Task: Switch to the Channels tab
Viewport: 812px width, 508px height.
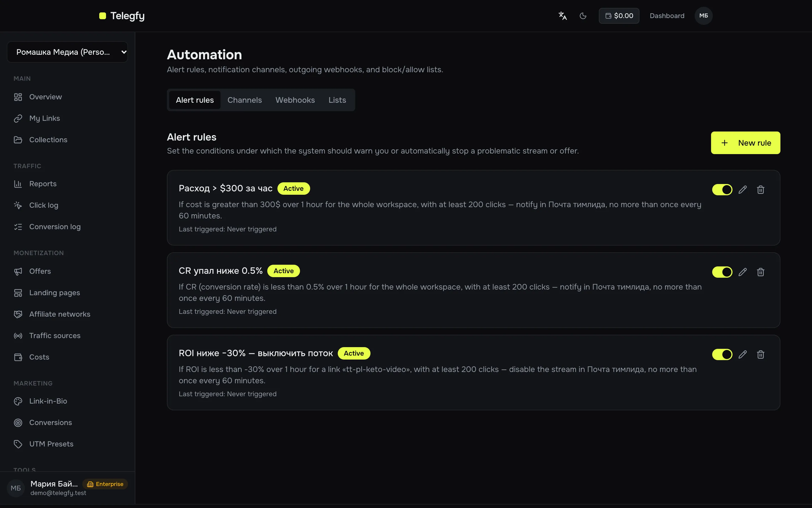Action: pyautogui.click(x=245, y=100)
